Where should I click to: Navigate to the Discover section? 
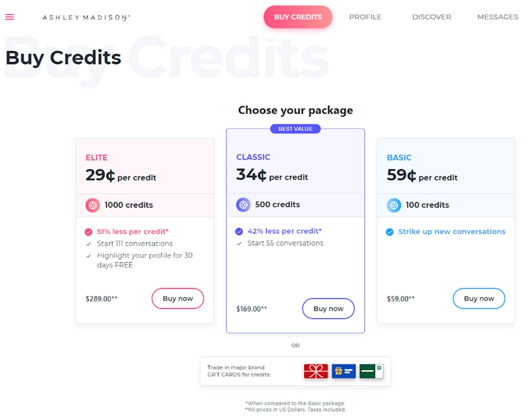(x=431, y=17)
